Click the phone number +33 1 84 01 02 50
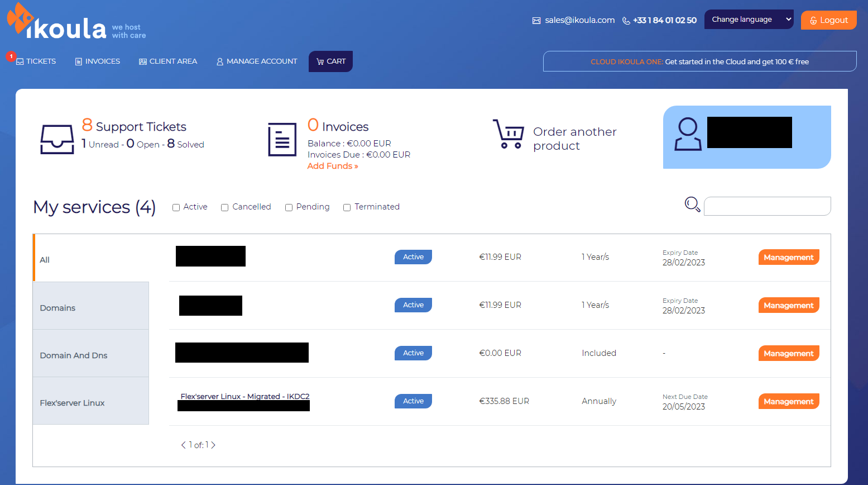 (664, 20)
